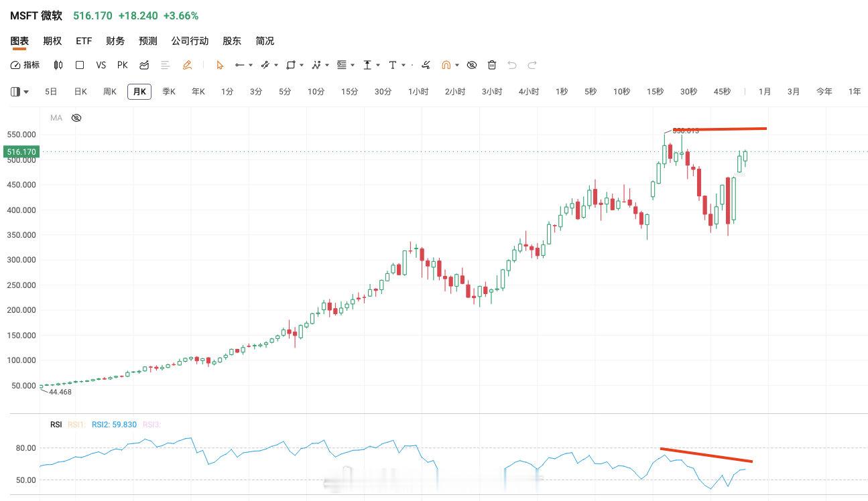Select the 周K weekly interval
The width and height of the screenshot is (868, 501).
tap(110, 92)
